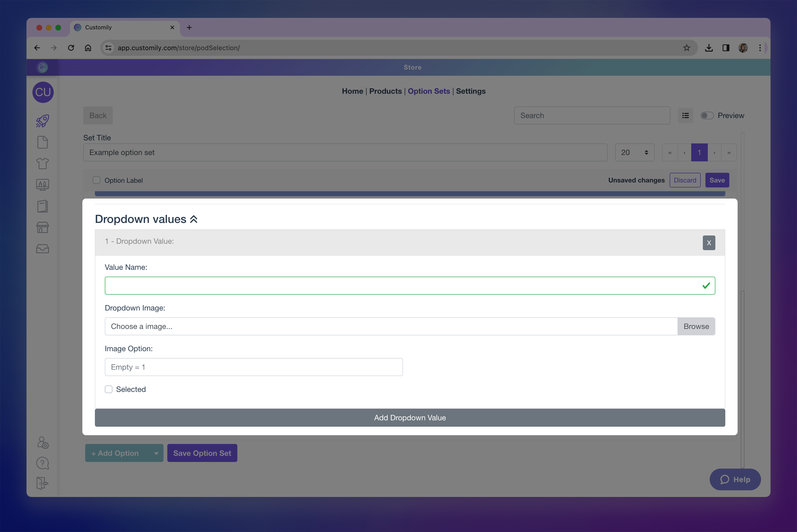Click into the Value Name field
The image size is (797, 532).
pyautogui.click(x=404, y=286)
